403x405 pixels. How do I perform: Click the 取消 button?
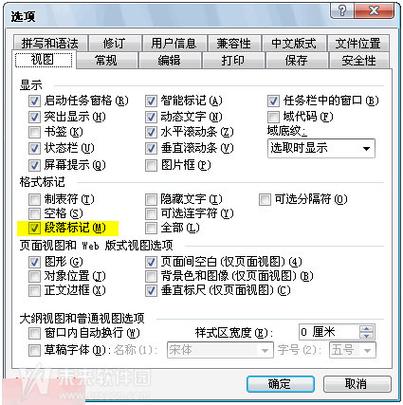click(356, 384)
